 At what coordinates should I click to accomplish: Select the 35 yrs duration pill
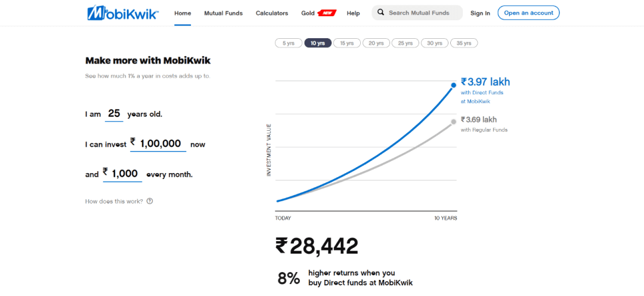point(464,43)
